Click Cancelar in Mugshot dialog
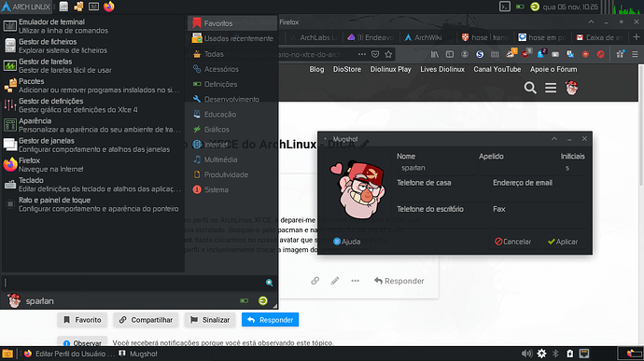Image resolution: width=644 pixels, height=361 pixels. pos(512,242)
